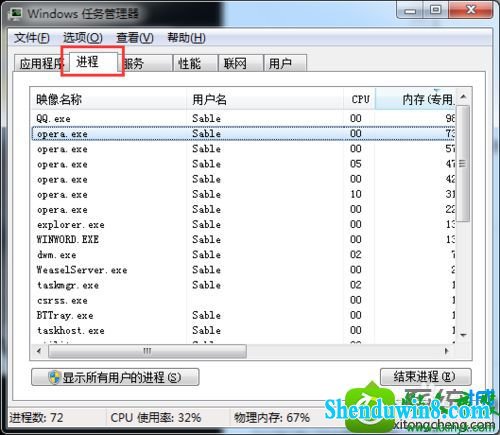
Task: Sort by CPU column header
Action: pos(359,99)
